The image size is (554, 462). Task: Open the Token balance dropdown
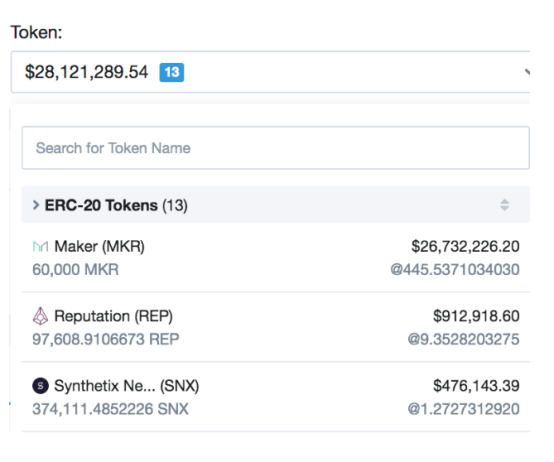click(x=270, y=72)
